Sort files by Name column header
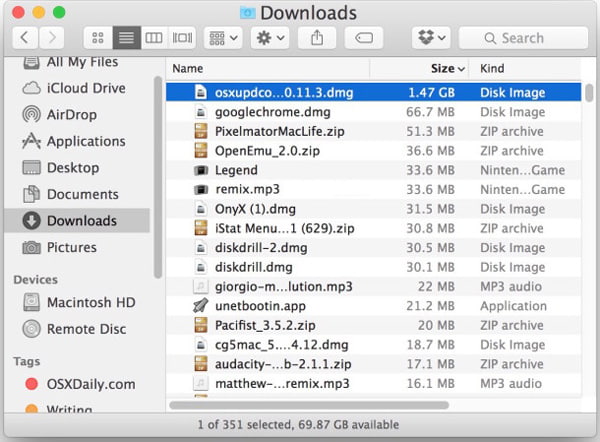The width and height of the screenshot is (600, 442). pos(188,68)
